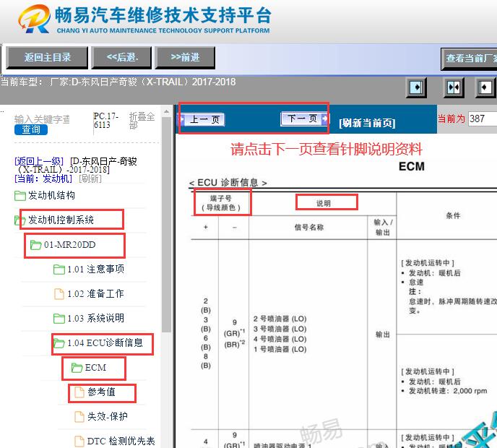The image size is (497, 448).
Task: Focus the keyword search input field
Action: (42, 119)
